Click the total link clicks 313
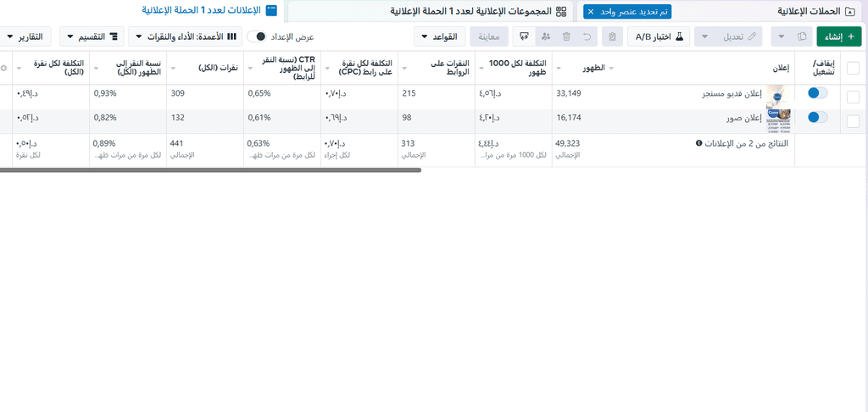Viewport: 868px width, 412px height. pyautogui.click(x=409, y=143)
